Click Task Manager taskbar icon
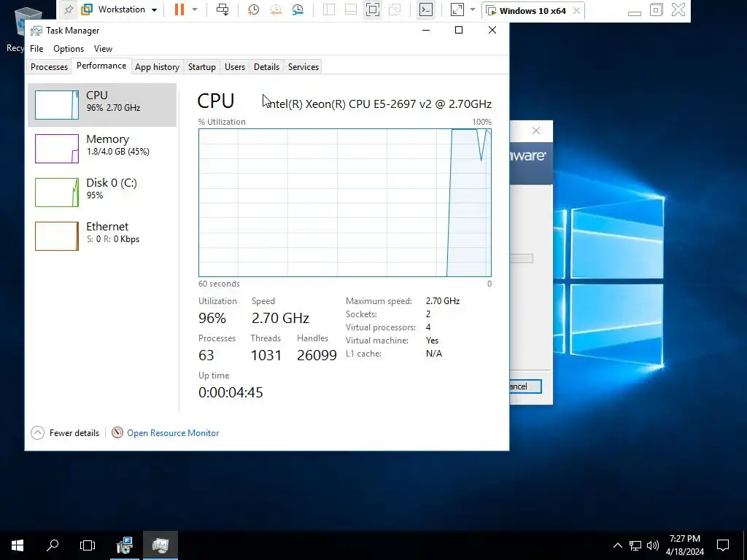 (x=160, y=545)
